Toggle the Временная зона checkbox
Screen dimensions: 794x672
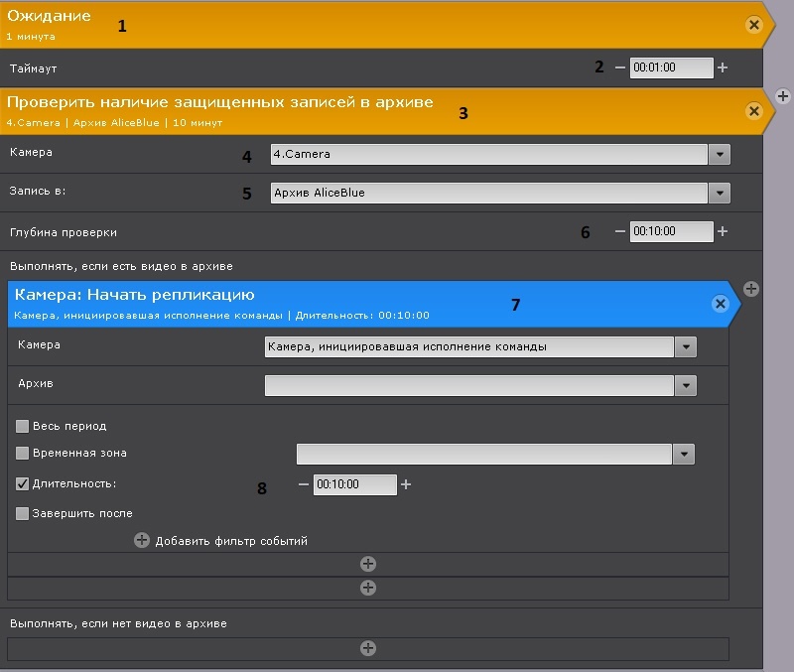(22, 454)
